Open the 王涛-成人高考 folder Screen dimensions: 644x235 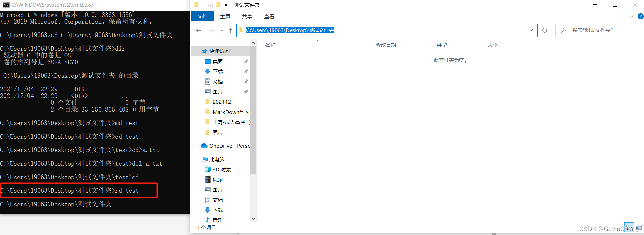coord(231,122)
